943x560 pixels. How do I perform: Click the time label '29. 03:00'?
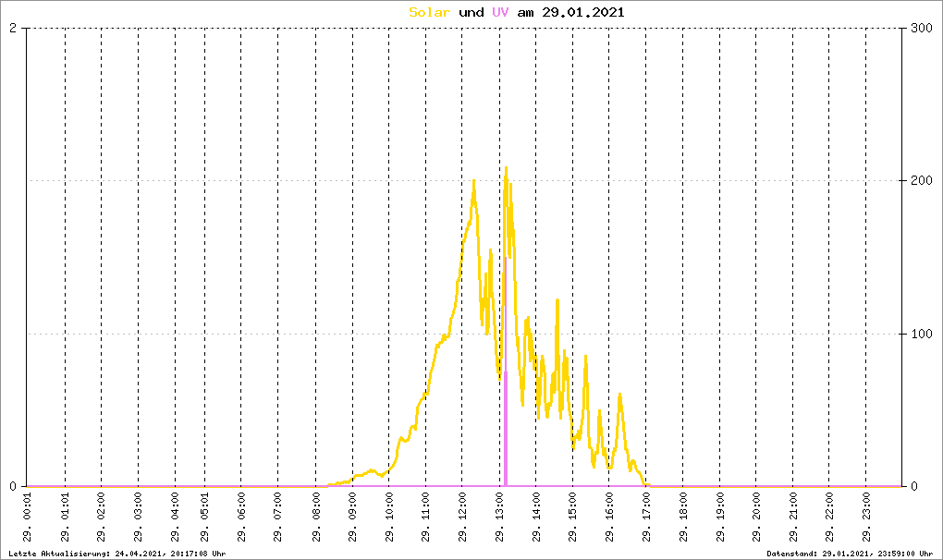[x=139, y=517]
